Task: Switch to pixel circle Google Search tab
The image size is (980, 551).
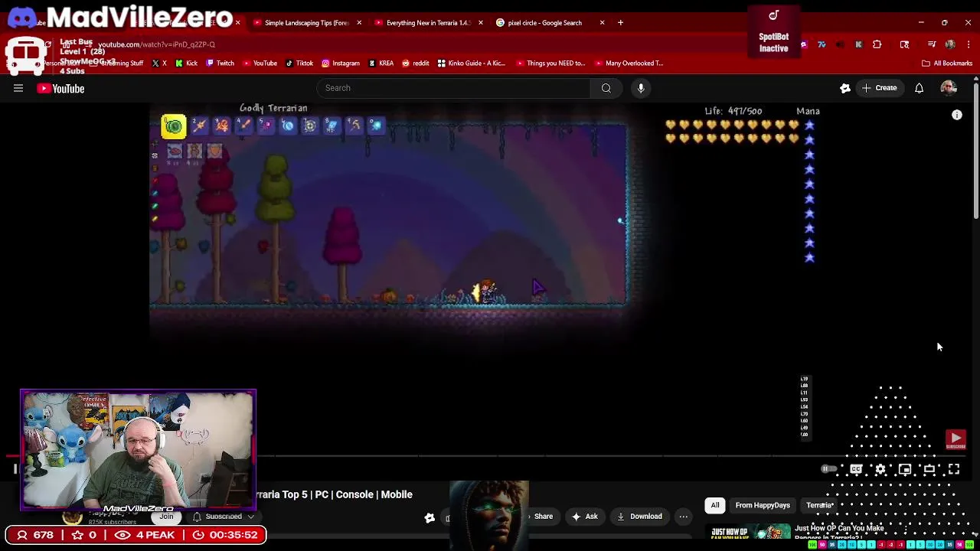Action: 544,23
